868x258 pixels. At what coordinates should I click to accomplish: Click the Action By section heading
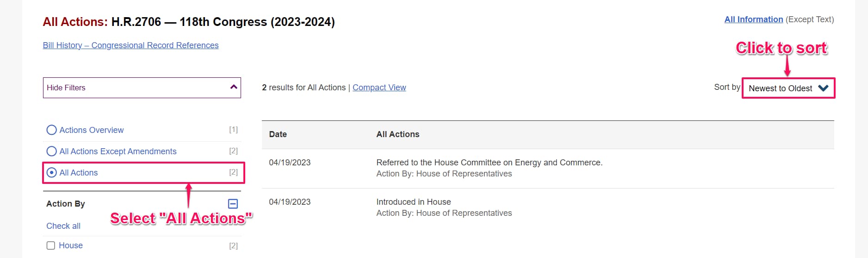point(66,204)
